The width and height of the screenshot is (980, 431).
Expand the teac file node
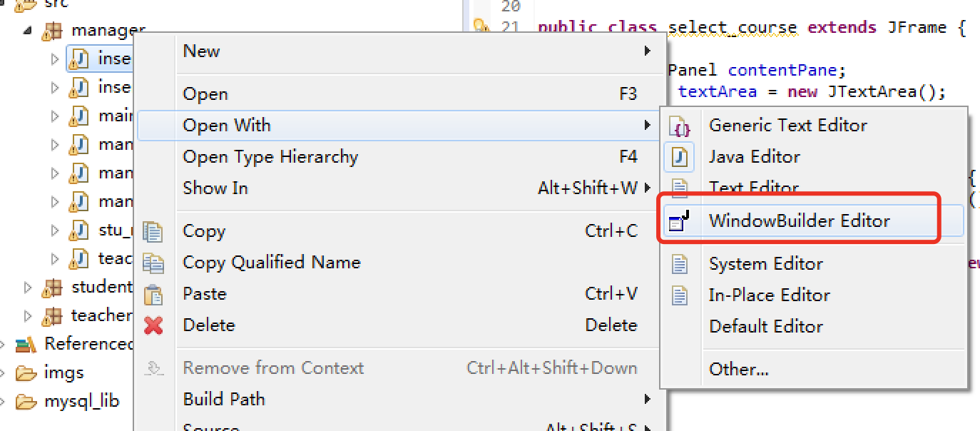click(x=56, y=259)
